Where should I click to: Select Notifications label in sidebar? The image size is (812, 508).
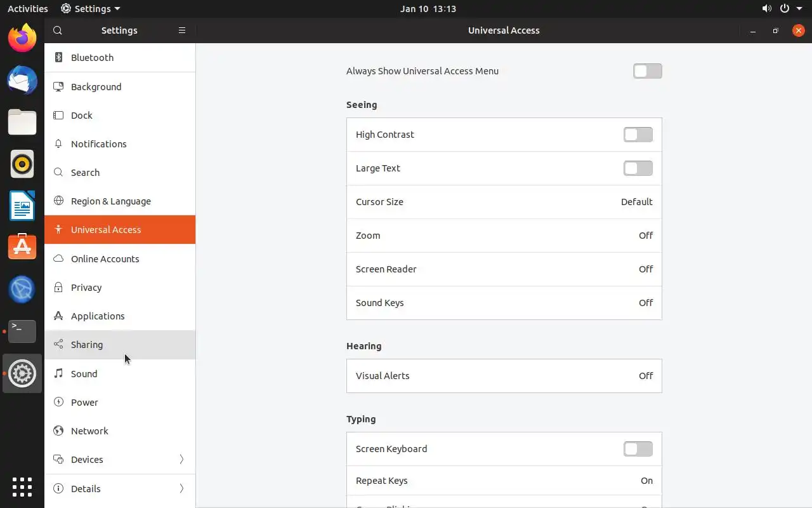click(98, 144)
